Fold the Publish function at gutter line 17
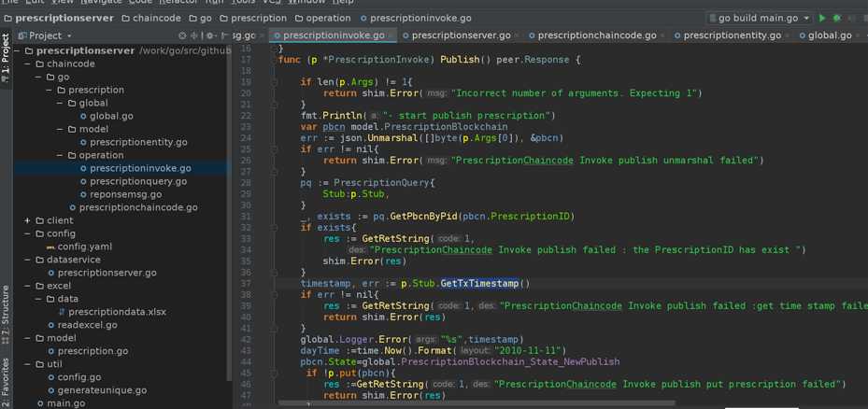Image resolution: width=868 pixels, height=409 pixels. (274, 59)
